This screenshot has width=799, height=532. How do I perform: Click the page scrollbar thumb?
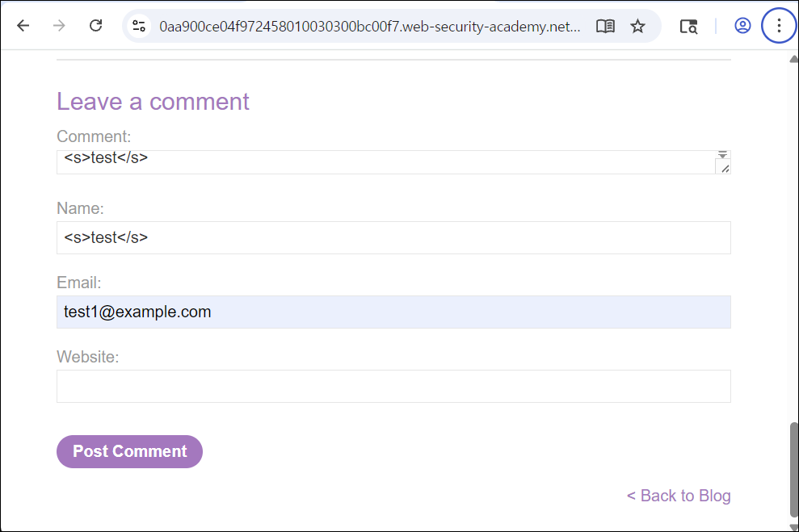pos(794,469)
